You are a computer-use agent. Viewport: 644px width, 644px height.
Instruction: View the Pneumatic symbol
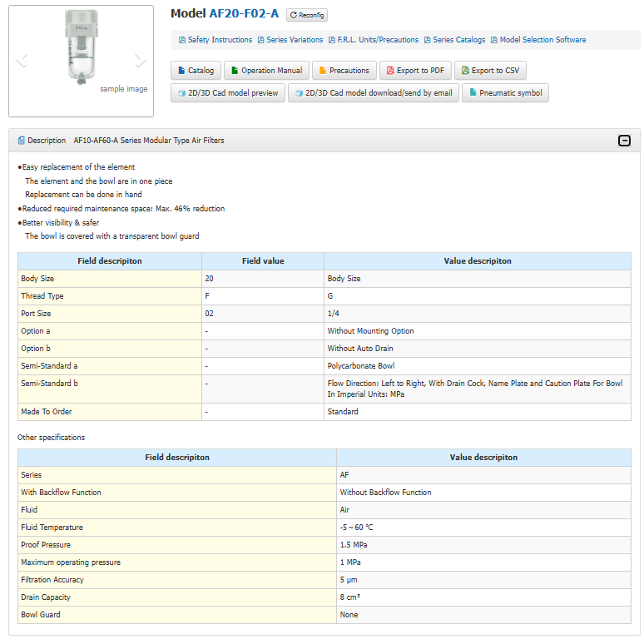click(x=505, y=93)
